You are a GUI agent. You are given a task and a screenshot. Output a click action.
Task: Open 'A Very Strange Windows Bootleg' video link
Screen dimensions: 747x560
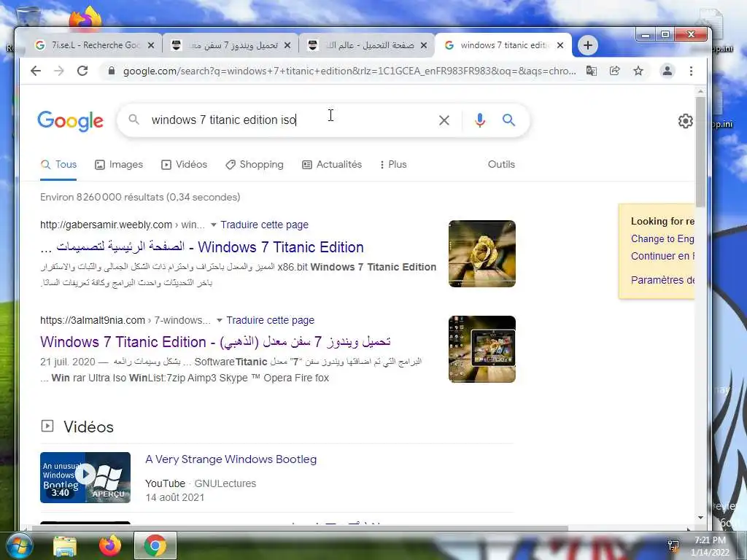(231, 459)
